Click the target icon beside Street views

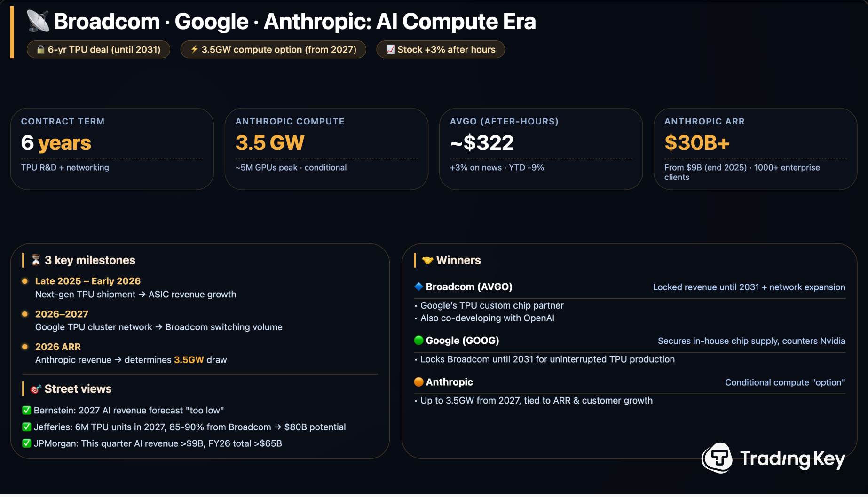pyautogui.click(x=36, y=389)
